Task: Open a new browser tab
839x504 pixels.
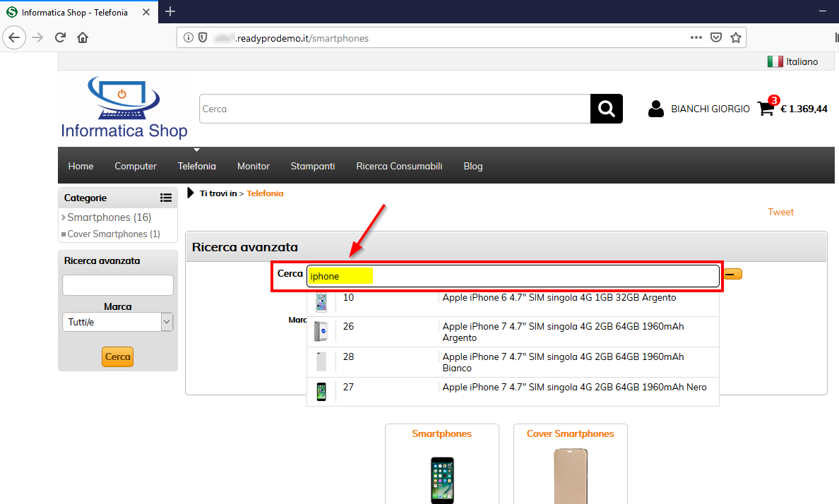Action: (x=170, y=11)
